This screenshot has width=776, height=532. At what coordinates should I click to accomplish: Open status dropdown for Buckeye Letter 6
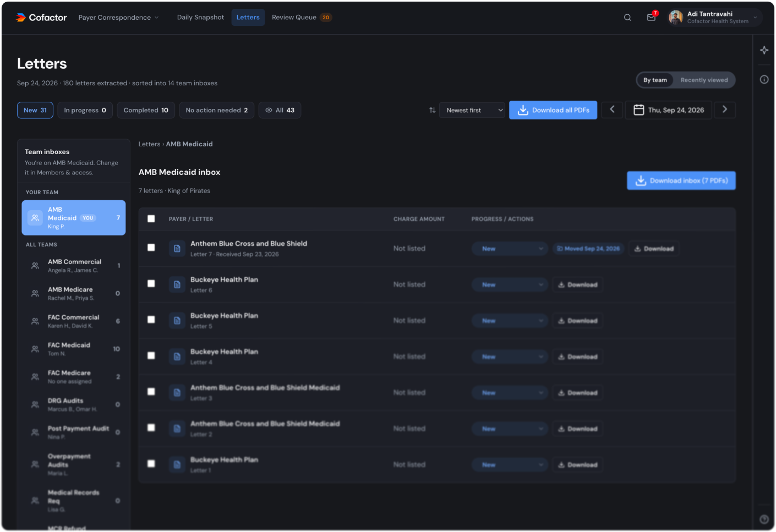pyautogui.click(x=510, y=285)
